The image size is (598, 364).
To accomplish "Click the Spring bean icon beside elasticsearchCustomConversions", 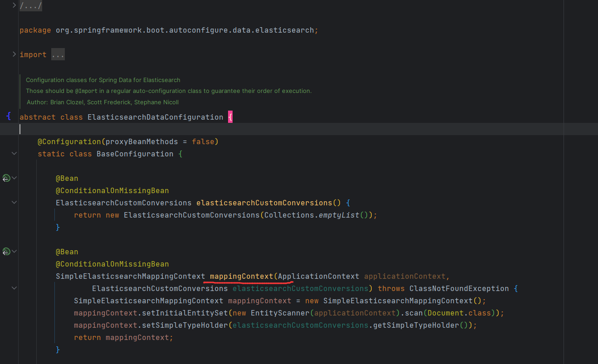I will click(6, 178).
